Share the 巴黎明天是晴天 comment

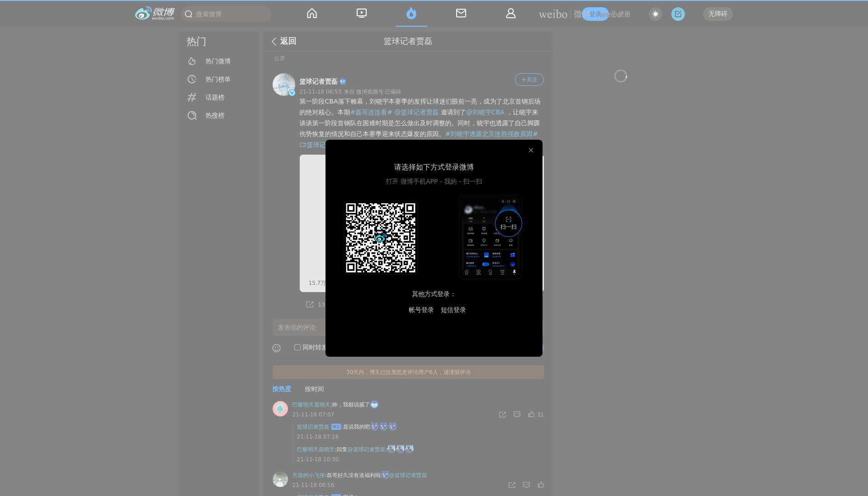(x=502, y=415)
